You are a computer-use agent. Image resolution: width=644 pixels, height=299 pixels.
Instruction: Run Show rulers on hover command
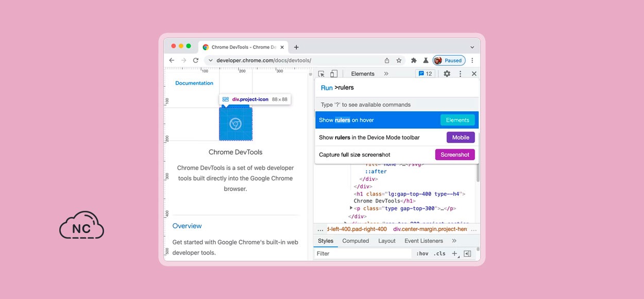(397, 120)
